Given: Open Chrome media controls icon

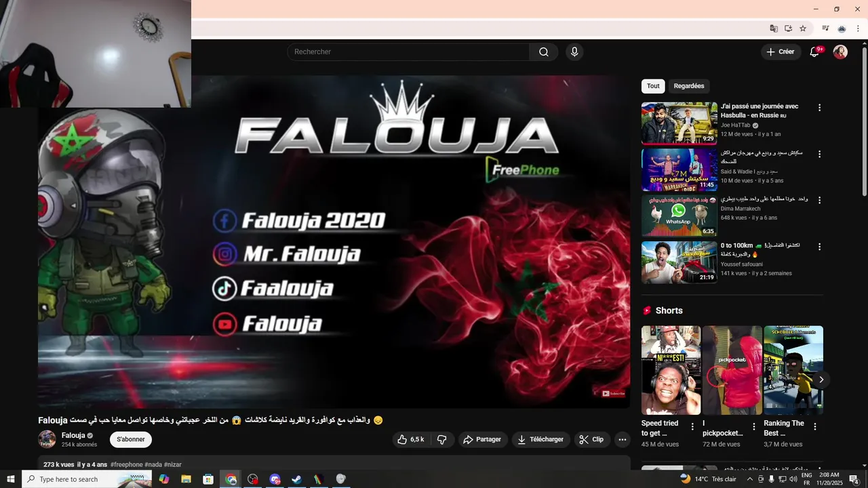Looking at the screenshot, I should (x=825, y=28).
